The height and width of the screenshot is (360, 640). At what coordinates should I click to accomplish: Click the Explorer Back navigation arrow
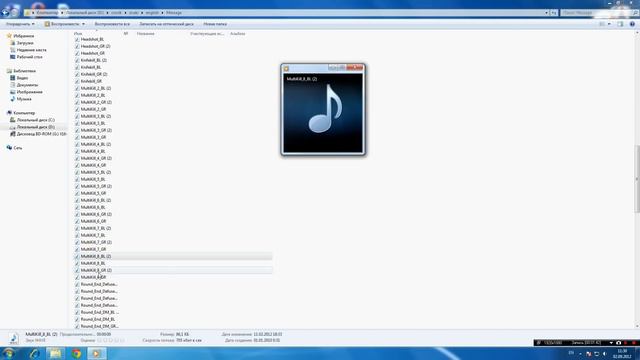click(x=5, y=13)
